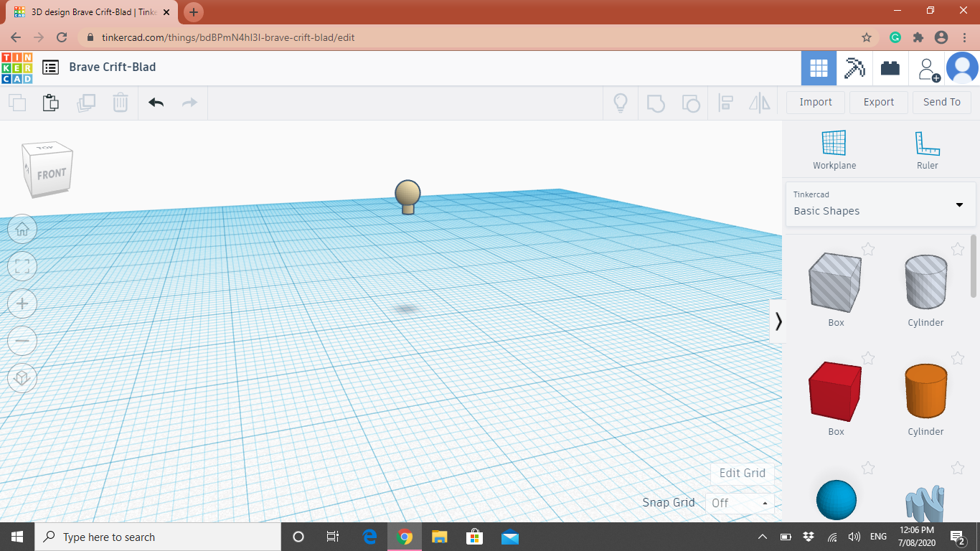Open the design list menu icon
The width and height of the screenshot is (980, 551).
pos(50,67)
